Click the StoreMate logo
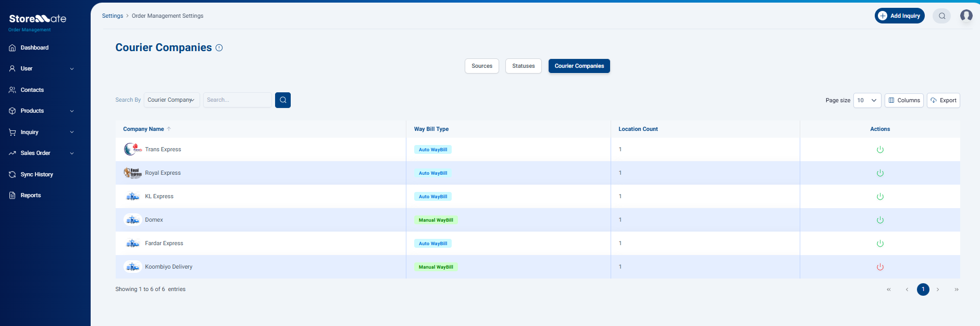Screen dimensions: 980x326 pyautogui.click(x=38, y=19)
